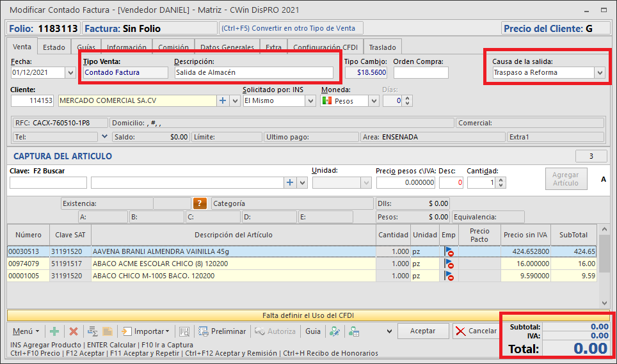Click the blue plus next to client name

tap(223, 100)
